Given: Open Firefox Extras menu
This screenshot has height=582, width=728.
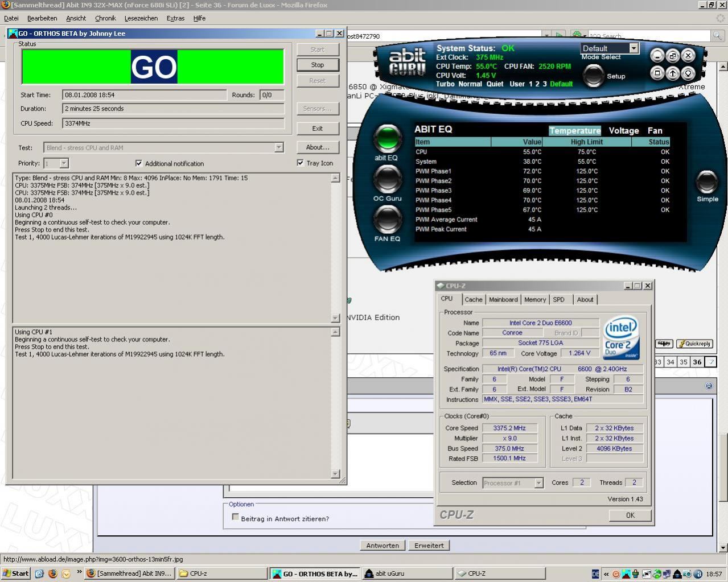Looking at the screenshot, I should click(175, 18).
